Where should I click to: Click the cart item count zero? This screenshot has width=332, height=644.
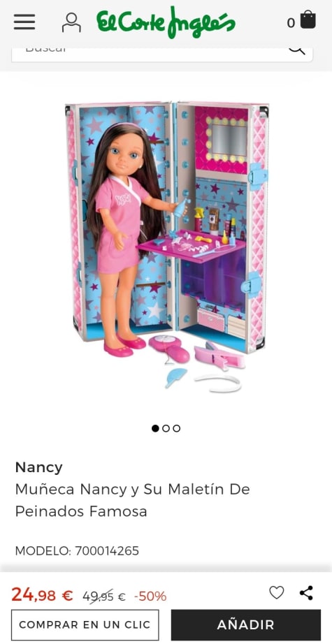(291, 23)
